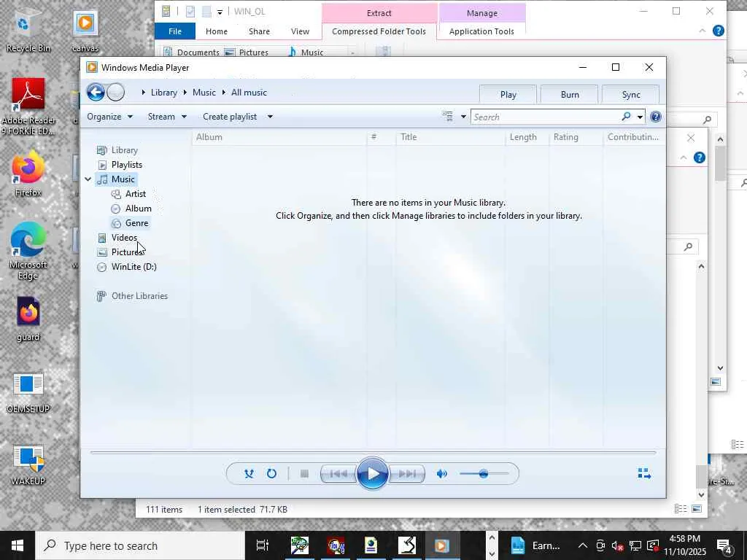Collapse the Explorer ribbon chevron

click(703, 31)
